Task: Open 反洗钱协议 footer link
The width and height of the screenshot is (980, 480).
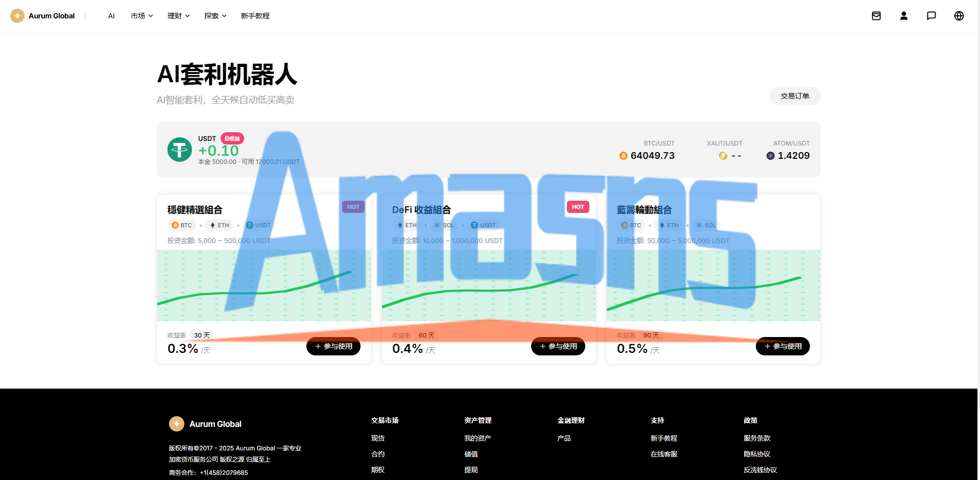Action: 760,470
